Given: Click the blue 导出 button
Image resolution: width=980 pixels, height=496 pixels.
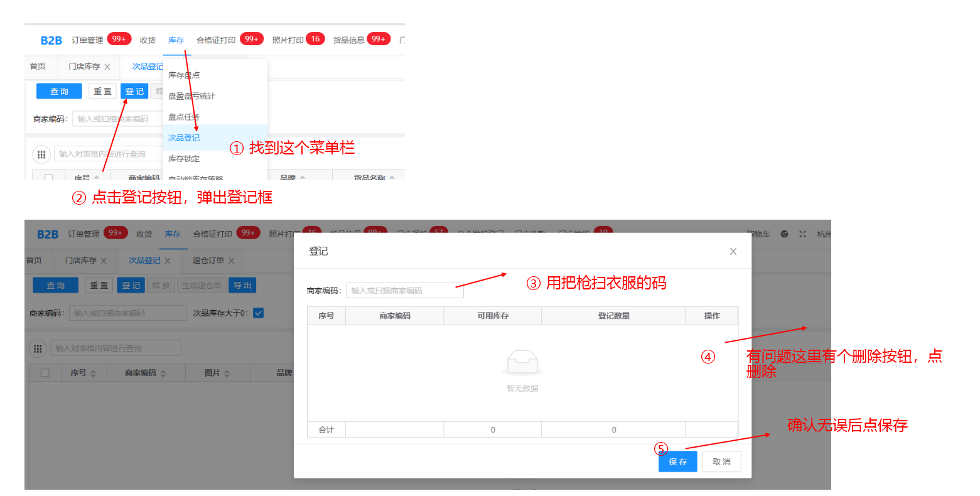Looking at the screenshot, I should (x=242, y=286).
